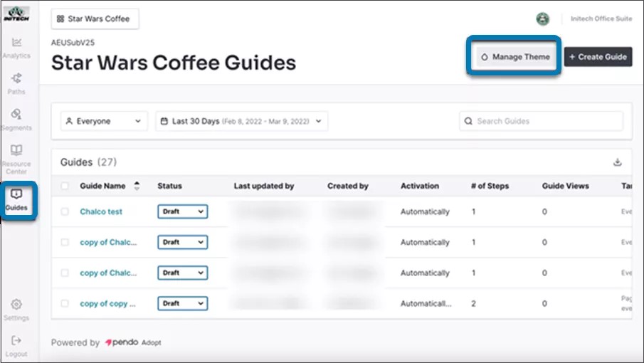Click the Star Wars Coffee app switcher
644x363 pixels.
tap(95, 19)
